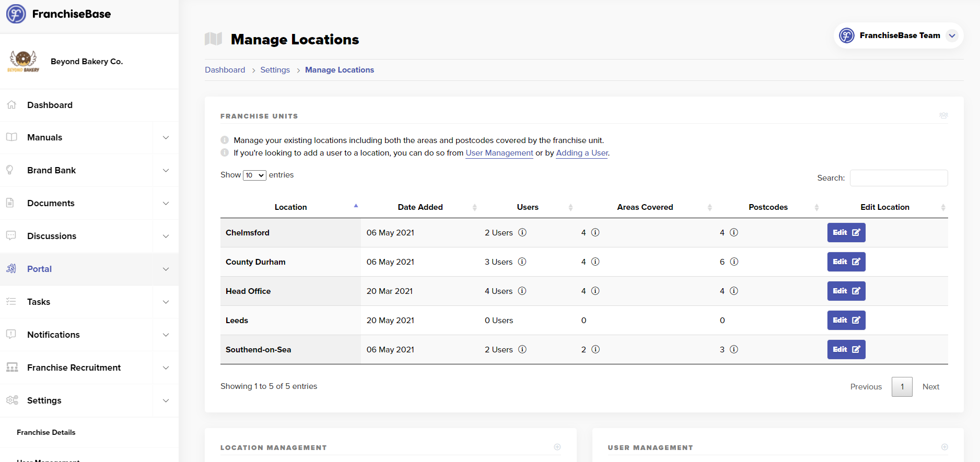
Task: Edit the Leeds location
Action: (x=846, y=321)
